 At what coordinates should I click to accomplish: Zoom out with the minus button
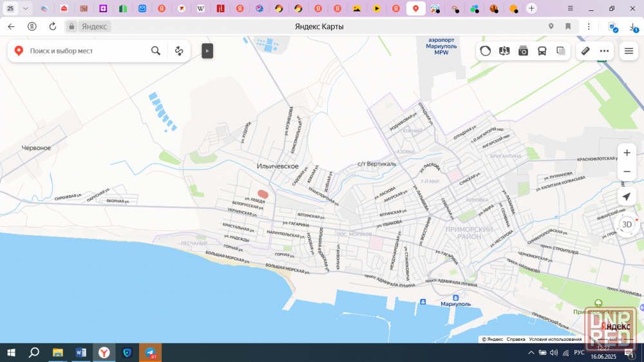[x=627, y=171]
